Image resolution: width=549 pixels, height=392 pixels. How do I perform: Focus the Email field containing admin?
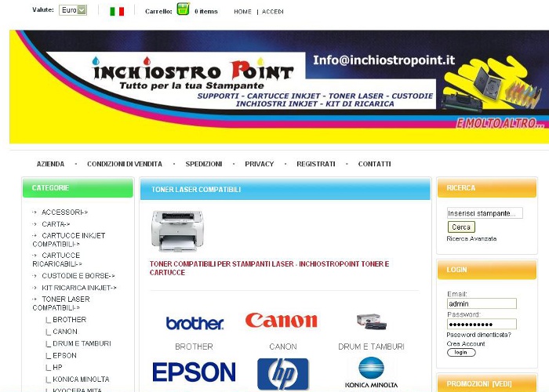(x=482, y=303)
